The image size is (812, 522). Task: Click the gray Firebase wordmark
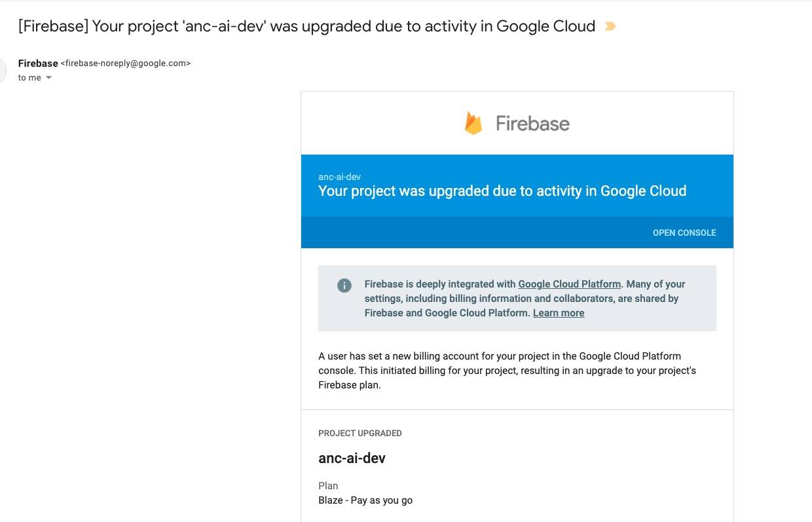pos(532,123)
